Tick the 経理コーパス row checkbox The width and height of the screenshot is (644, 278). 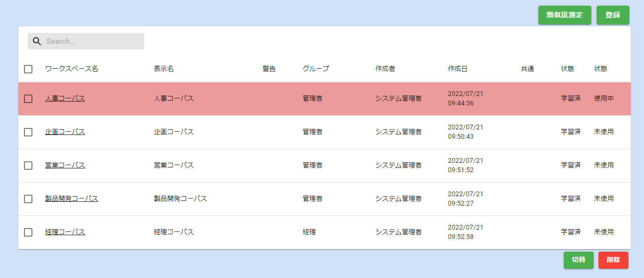pyautogui.click(x=28, y=232)
